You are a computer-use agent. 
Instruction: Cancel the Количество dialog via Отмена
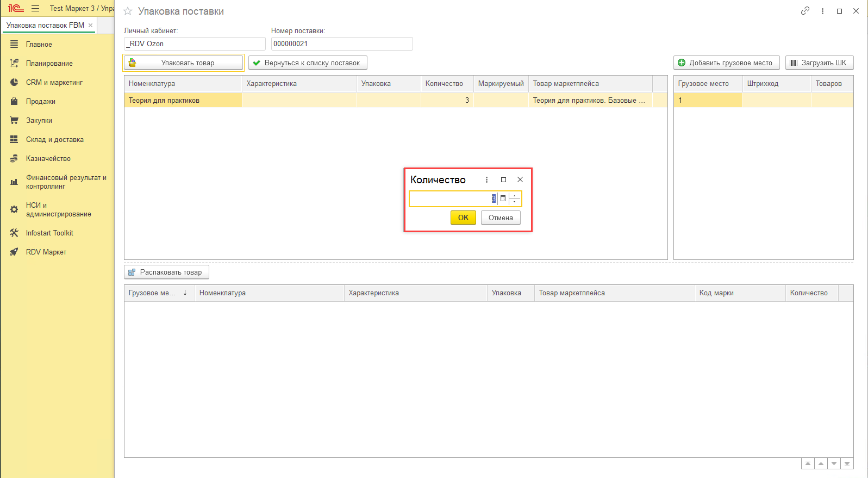(x=501, y=218)
